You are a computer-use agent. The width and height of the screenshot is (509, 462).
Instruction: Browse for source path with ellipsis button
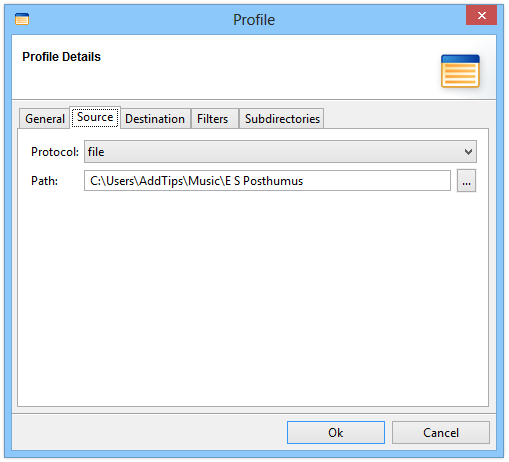coord(466,181)
